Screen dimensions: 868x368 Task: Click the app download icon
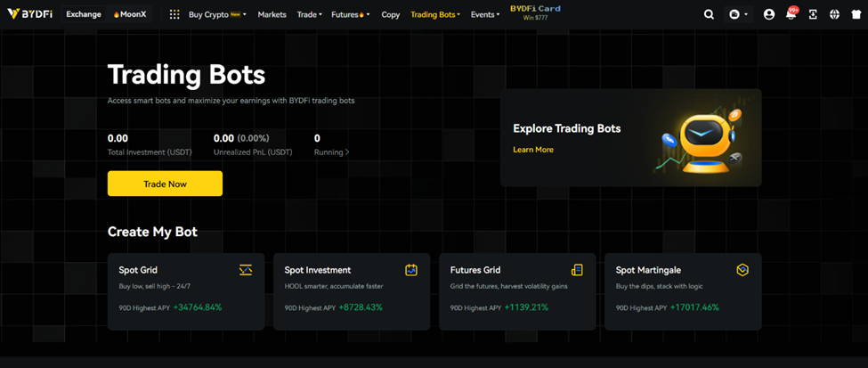tap(813, 14)
